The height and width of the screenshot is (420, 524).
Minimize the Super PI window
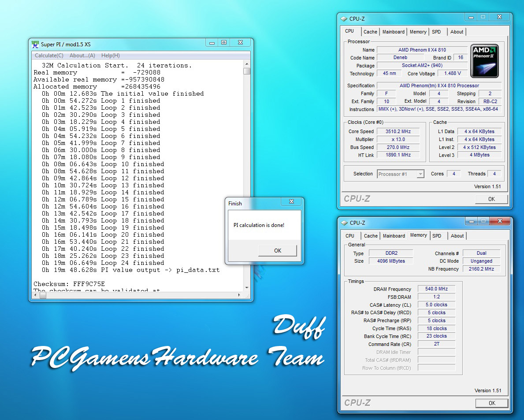click(212, 43)
